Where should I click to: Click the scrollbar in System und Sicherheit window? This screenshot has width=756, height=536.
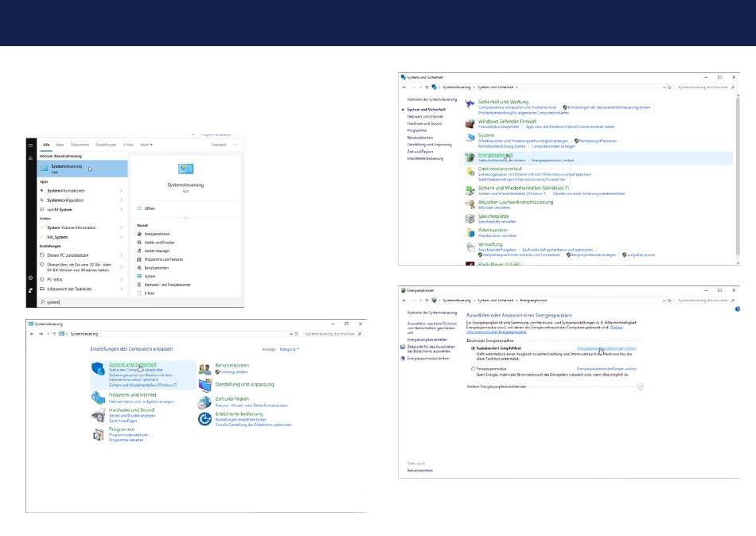click(737, 177)
